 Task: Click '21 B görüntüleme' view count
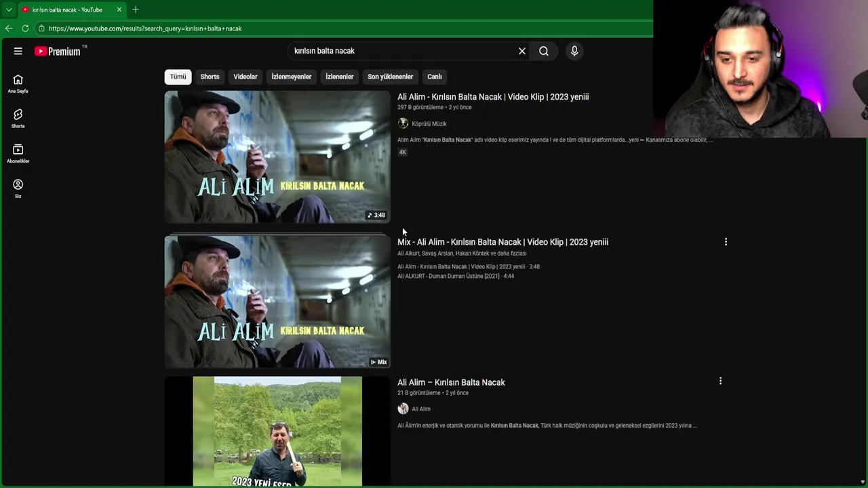coord(419,393)
